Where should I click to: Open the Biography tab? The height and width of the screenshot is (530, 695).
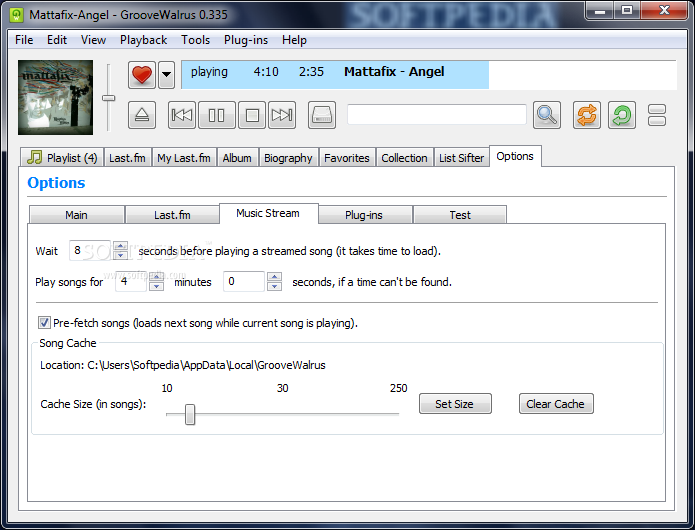pyautogui.click(x=288, y=158)
